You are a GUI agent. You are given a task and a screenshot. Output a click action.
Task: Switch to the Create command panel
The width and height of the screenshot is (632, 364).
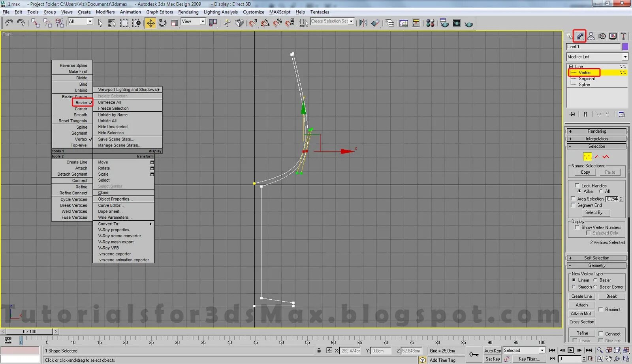click(569, 36)
